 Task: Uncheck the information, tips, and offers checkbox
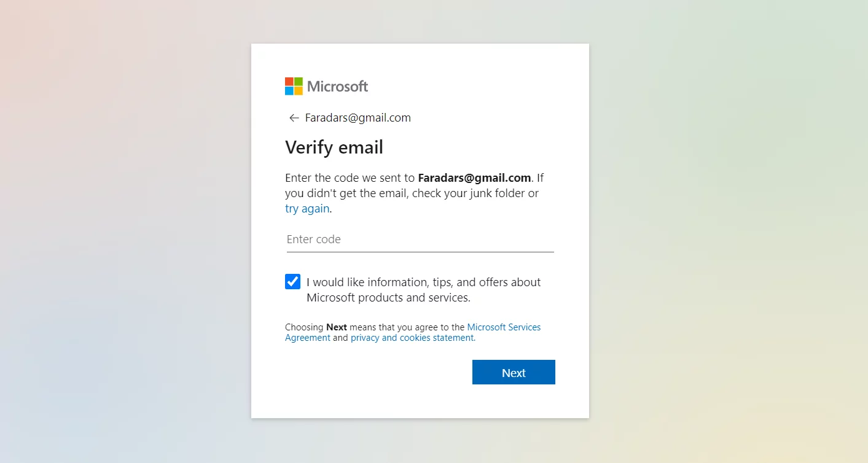[293, 282]
